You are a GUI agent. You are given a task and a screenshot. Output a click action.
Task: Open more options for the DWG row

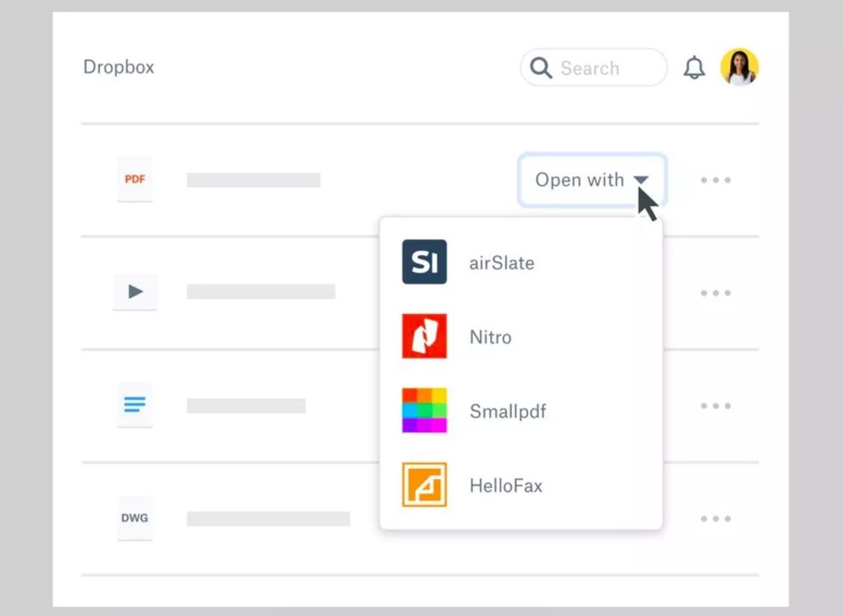tap(716, 519)
